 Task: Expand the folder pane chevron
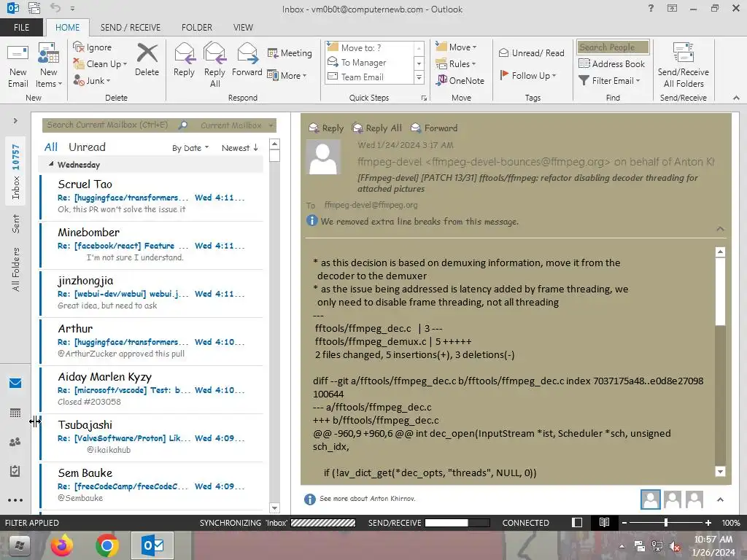(15, 120)
